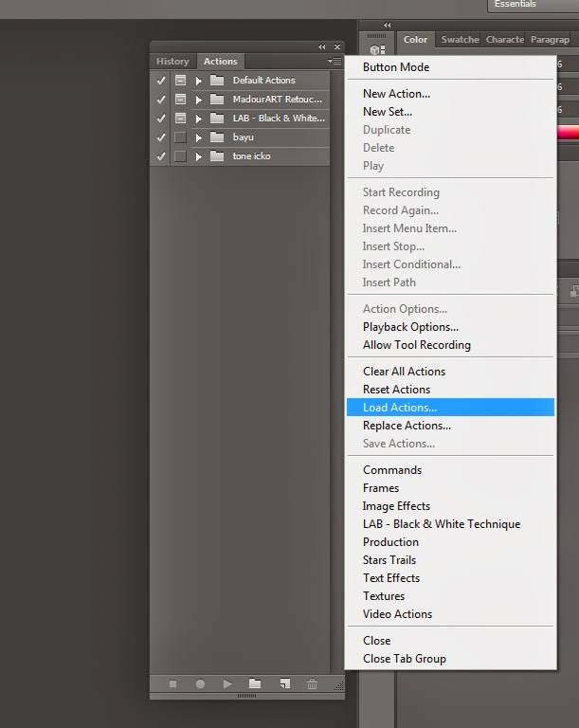Viewport: 579px width, 728px height.
Task: Create new set folder icon at panel bottom
Action: (x=255, y=683)
